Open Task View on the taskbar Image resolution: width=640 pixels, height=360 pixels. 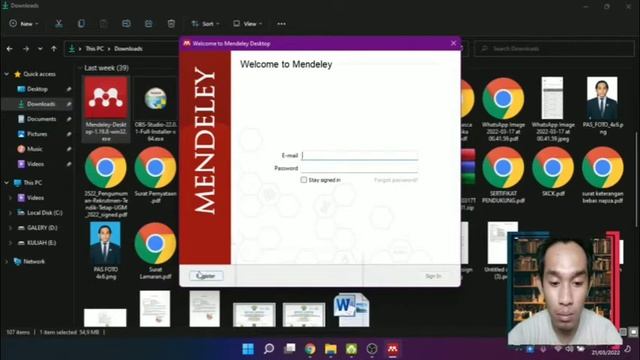coord(289,349)
